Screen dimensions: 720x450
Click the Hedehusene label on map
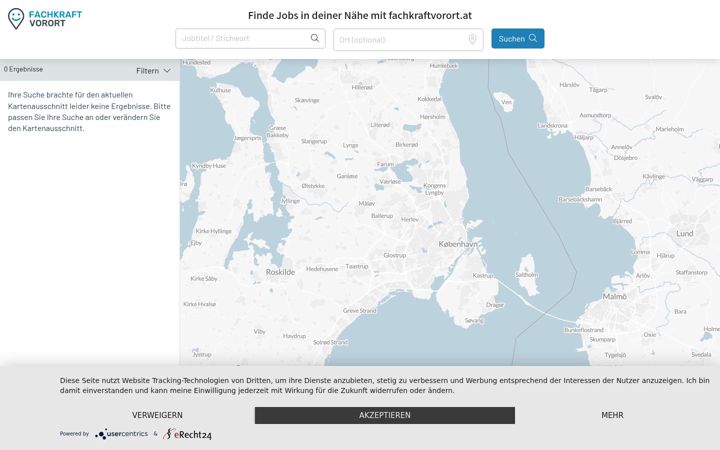(322, 269)
